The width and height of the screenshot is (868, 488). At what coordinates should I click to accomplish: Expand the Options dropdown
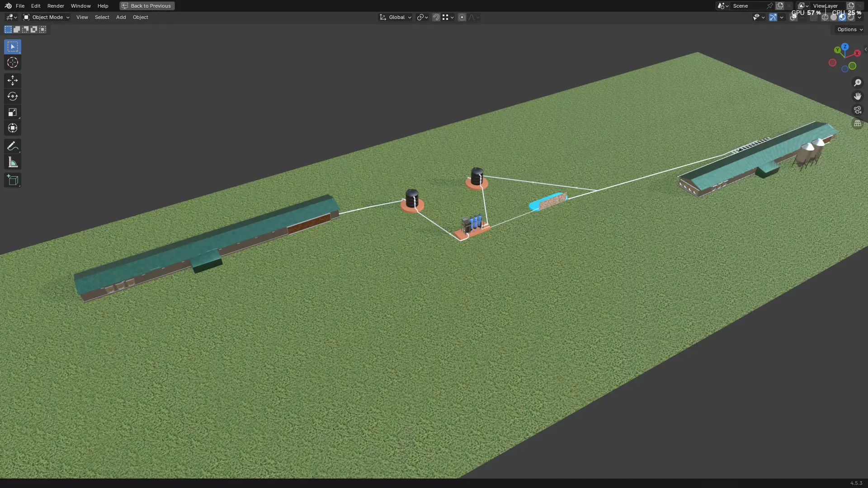(850, 29)
